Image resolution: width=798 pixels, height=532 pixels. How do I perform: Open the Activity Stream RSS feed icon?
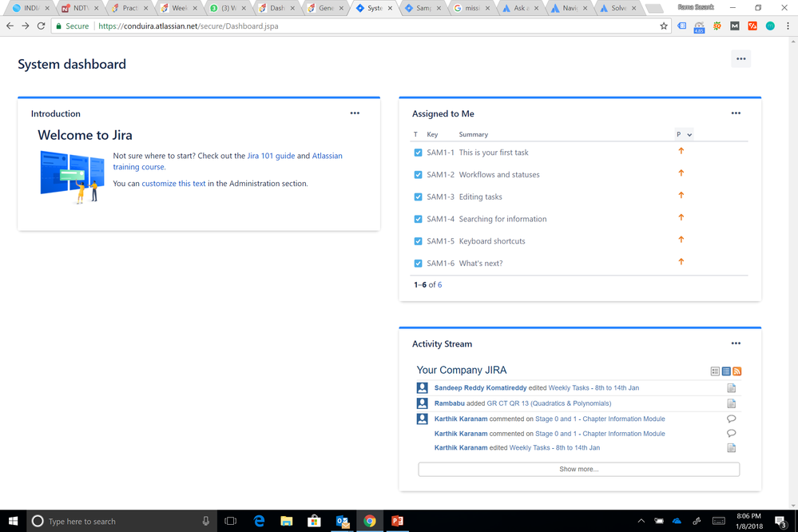[x=736, y=371]
